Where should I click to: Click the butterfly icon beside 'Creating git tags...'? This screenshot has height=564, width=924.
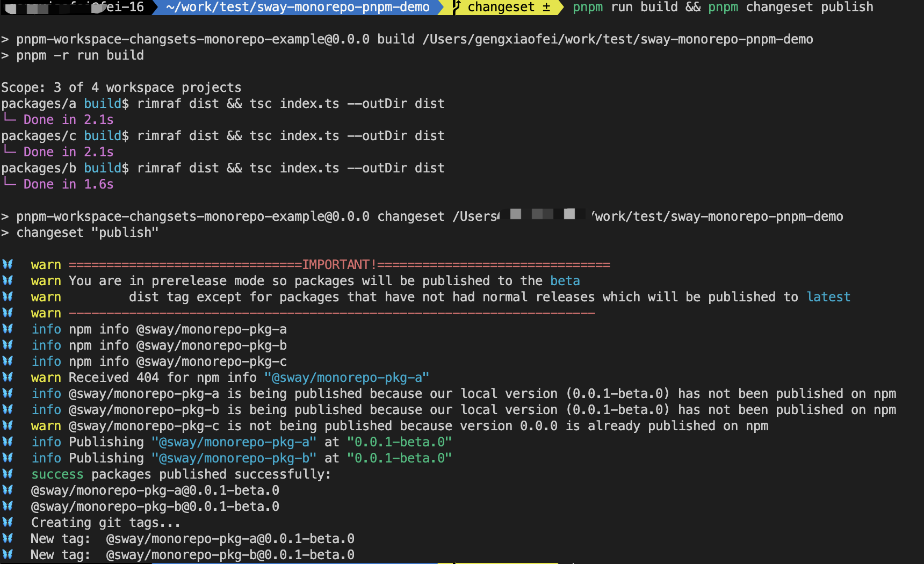[x=8, y=522]
